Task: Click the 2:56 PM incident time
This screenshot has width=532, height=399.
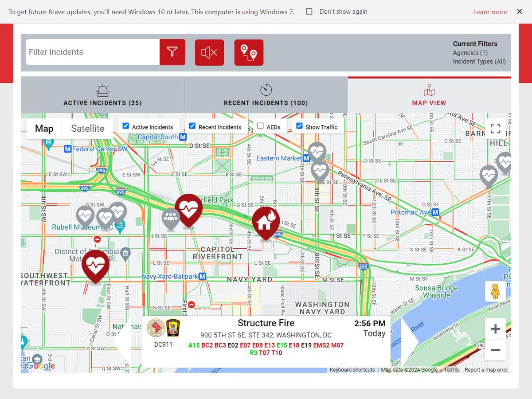Action: pos(370,324)
